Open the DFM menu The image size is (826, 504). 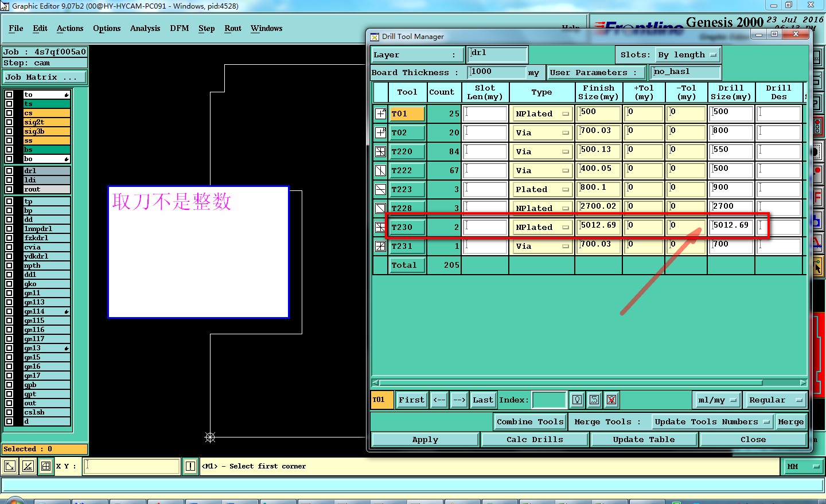(x=180, y=28)
